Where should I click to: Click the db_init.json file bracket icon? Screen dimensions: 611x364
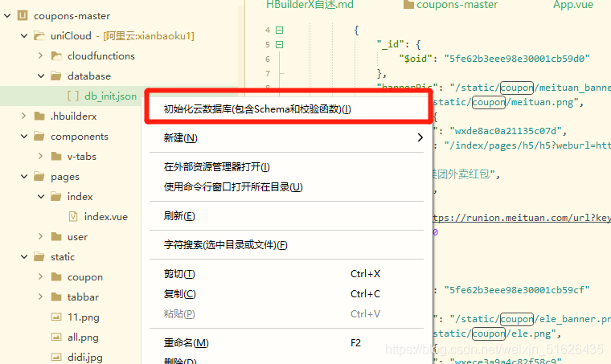point(73,96)
